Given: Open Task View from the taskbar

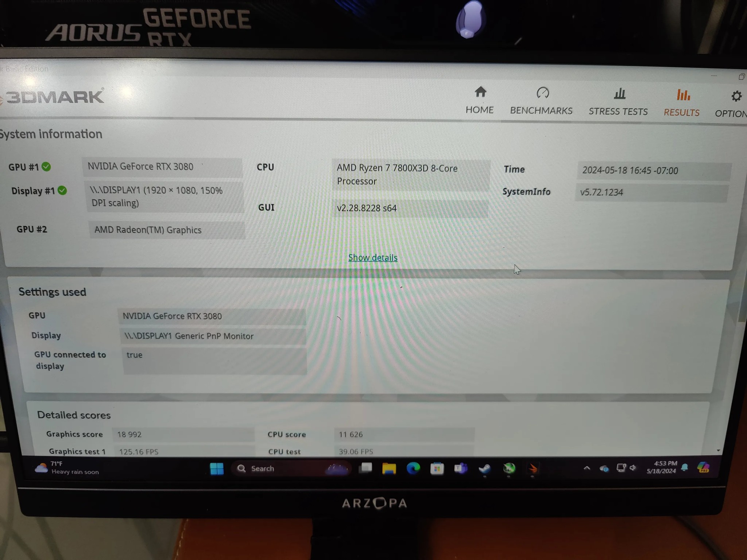Looking at the screenshot, I should coord(365,468).
